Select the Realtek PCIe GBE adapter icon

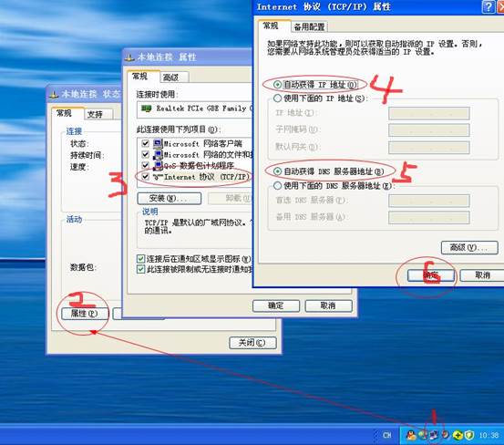pos(146,109)
